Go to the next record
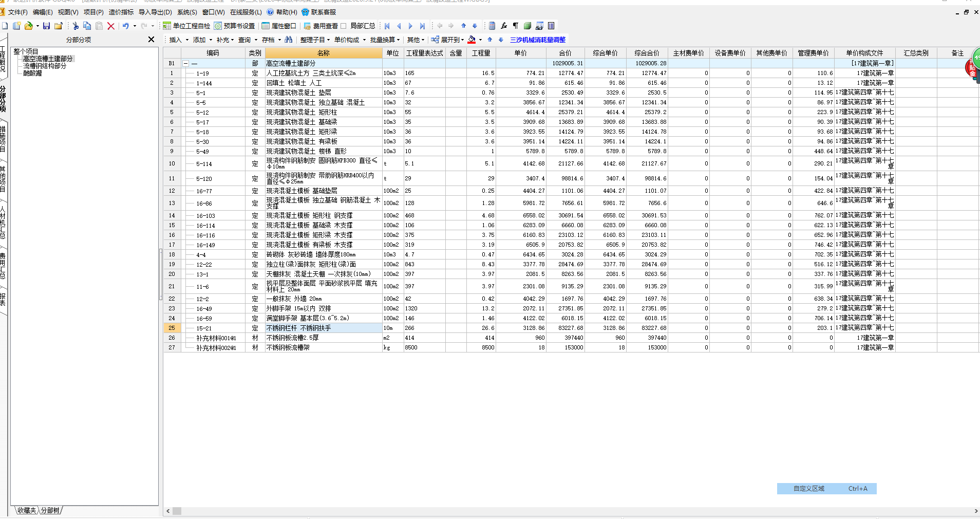 (410, 26)
